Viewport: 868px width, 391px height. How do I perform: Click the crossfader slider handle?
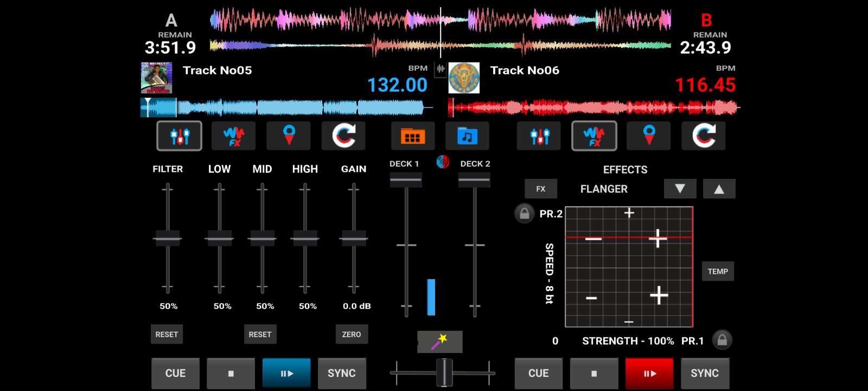(444, 373)
